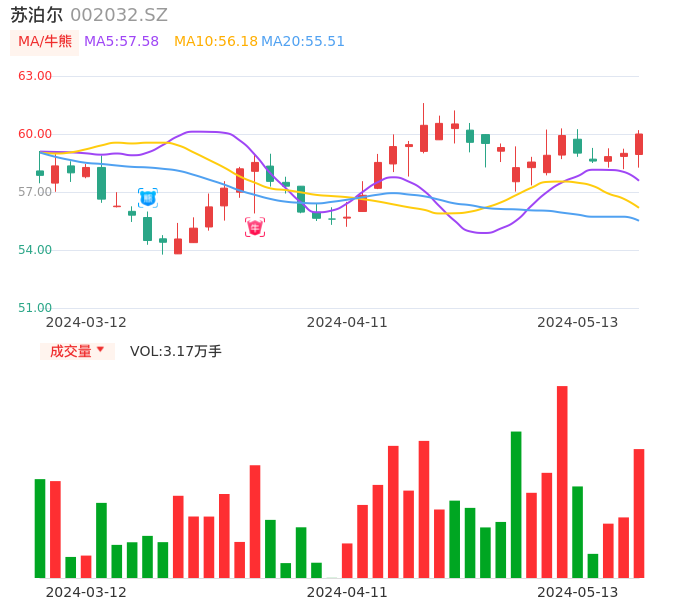The height and width of the screenshot is (606, 686).
Task: Click the 63.00 price axis label
Action: pyautogui.click(x=35, y=76)
